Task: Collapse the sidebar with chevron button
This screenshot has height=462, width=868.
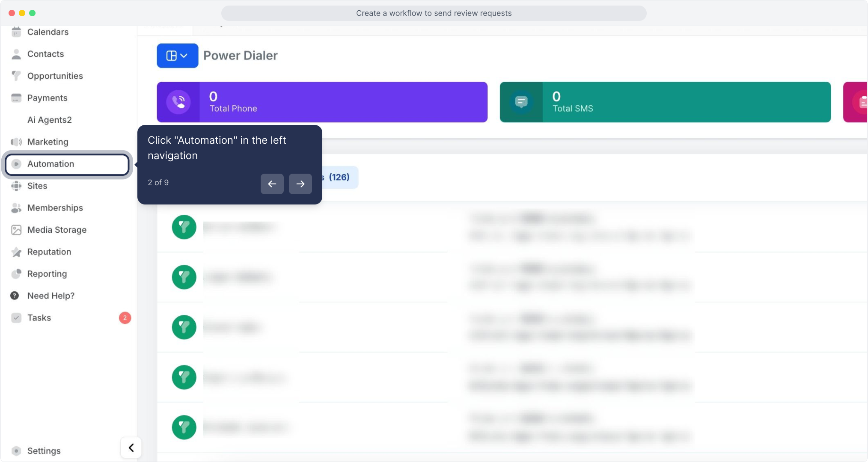Action: pos(131,448)
